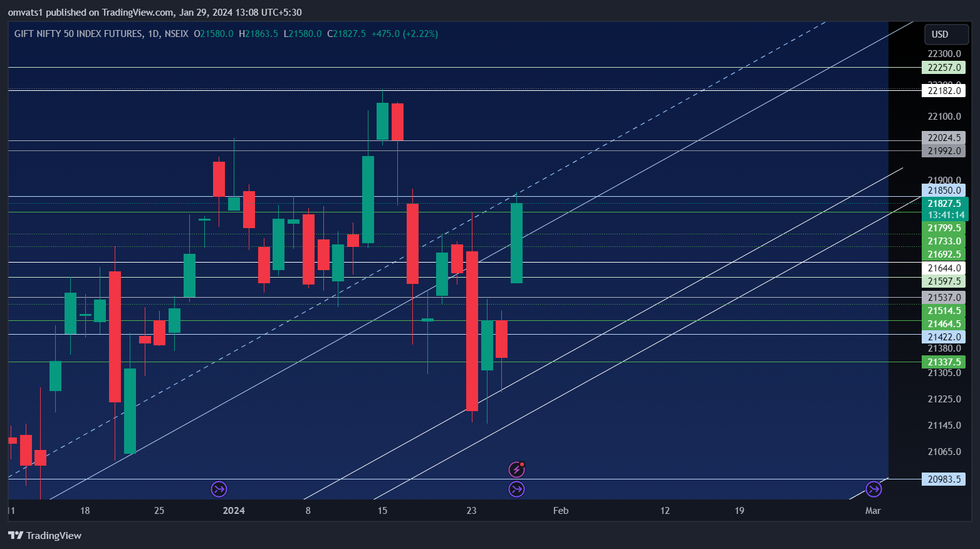Click the Mar label on time axis
980x549 pixels.
[x=873, y=511]
